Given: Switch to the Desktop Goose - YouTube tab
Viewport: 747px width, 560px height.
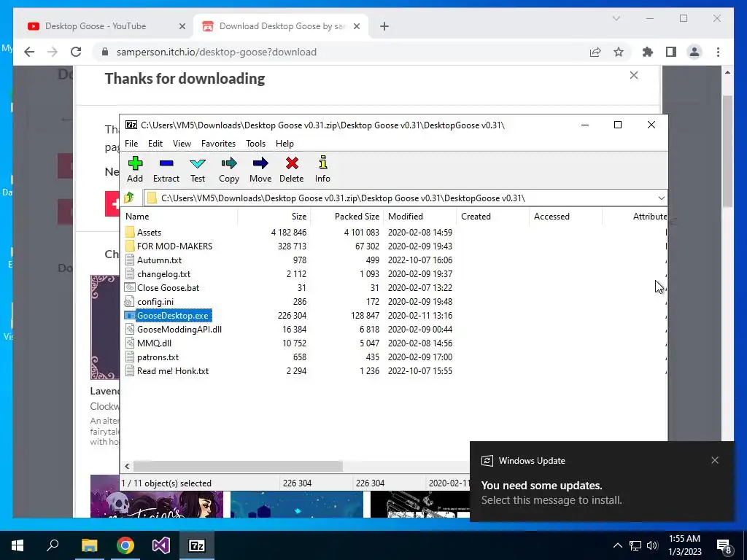Looking at the screenshot, I should (96, 26).
